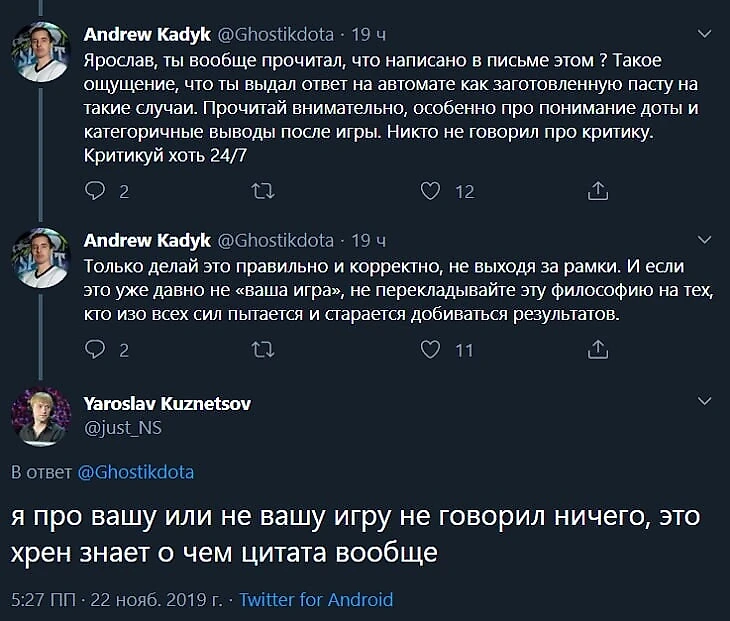Like the tweet with 11 likes
Image resolution: width=730 pixels, height=621 pixels.
430,350
